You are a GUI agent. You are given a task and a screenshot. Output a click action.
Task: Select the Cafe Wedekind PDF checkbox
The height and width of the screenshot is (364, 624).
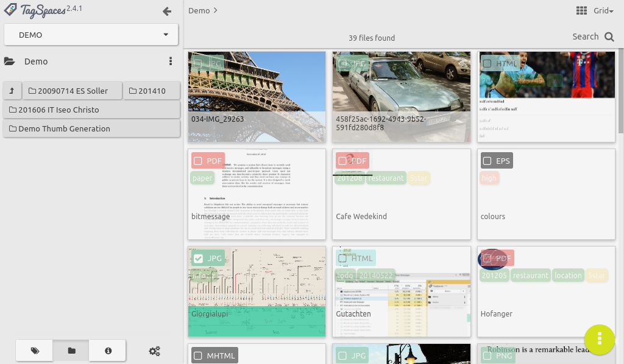coord(342,161)
